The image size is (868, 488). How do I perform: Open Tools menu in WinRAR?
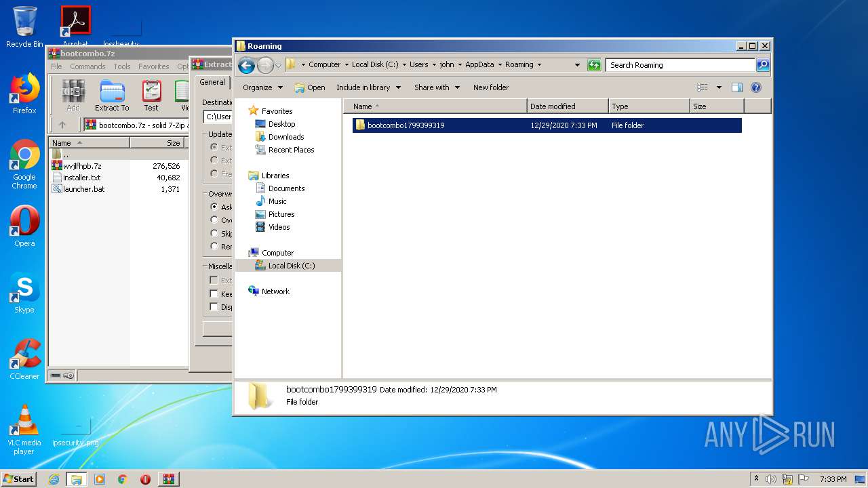click(x=122, y=66)
